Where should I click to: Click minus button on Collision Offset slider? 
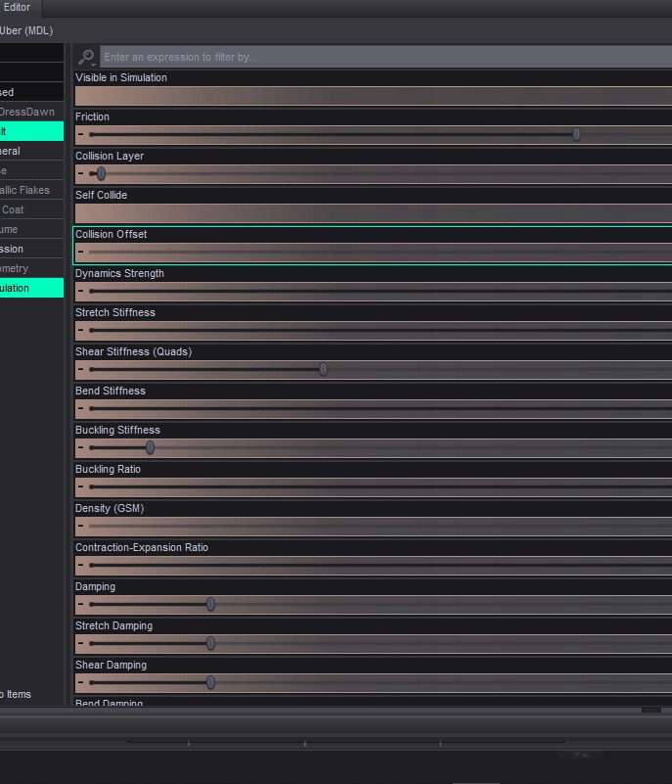point(81,252)
